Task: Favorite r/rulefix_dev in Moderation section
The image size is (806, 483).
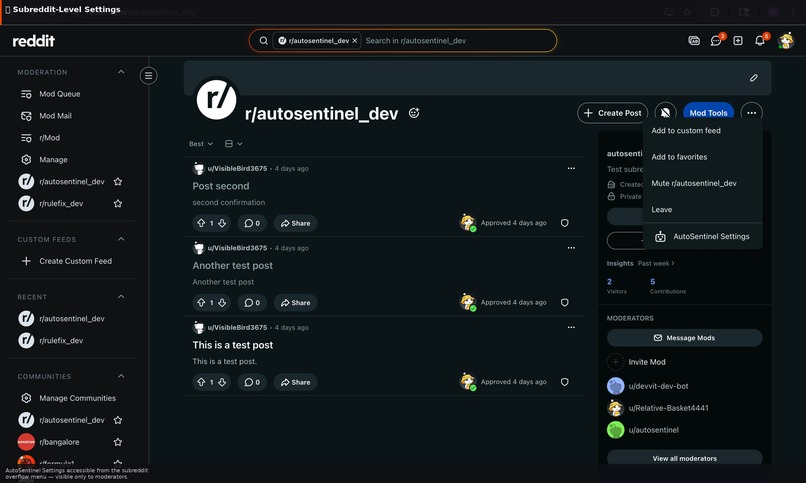Action: click(118, 203)
